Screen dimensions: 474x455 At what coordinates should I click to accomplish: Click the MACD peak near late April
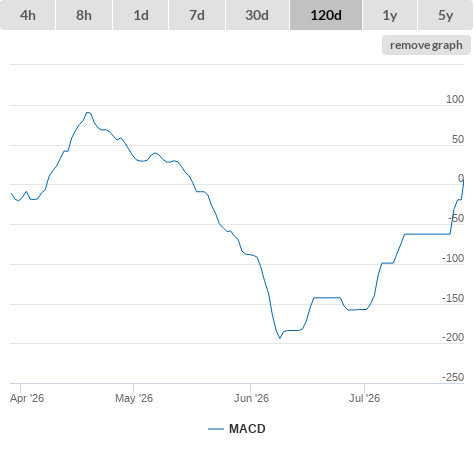click(88, 113)
